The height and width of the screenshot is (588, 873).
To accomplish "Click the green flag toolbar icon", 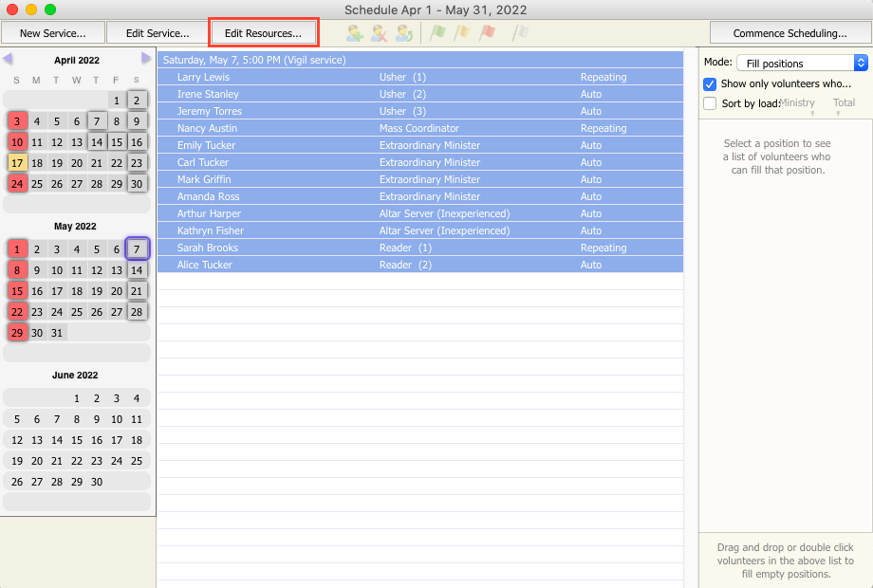I will (x=437, y=33).
